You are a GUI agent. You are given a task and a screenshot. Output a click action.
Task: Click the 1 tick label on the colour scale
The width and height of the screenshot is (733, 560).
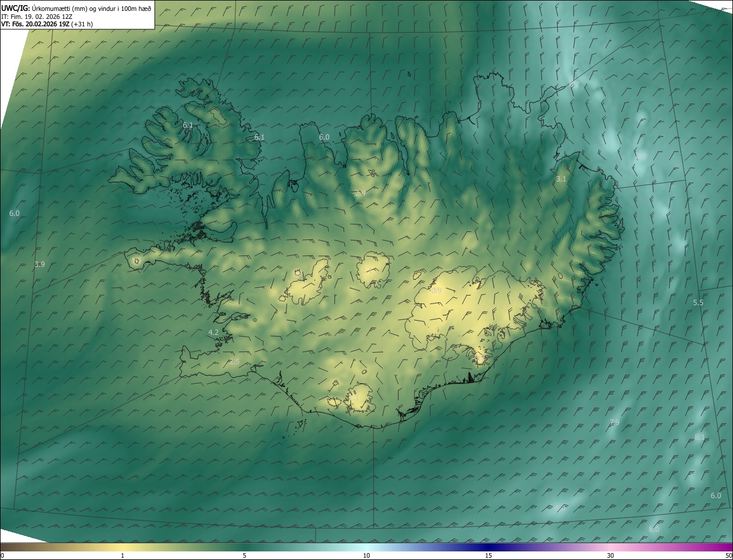click(x=123, y=555)
